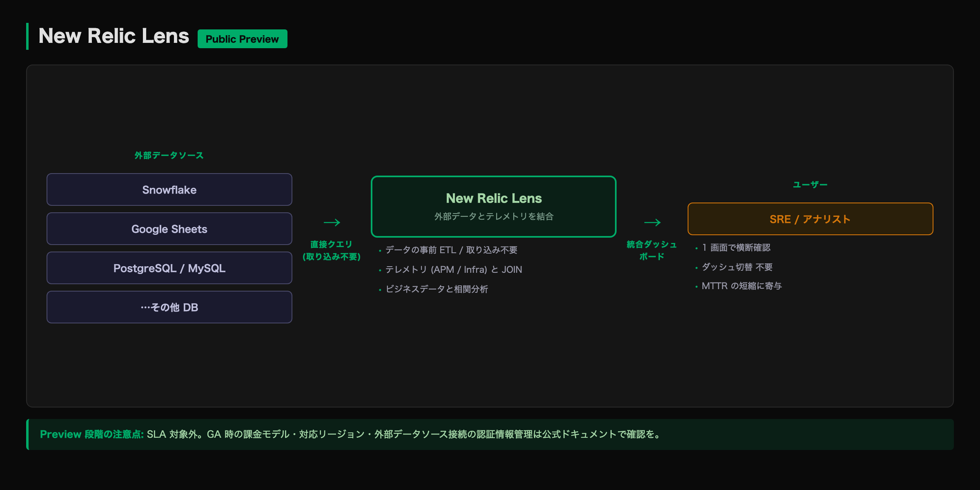Viewport: 980px width, 490px height.
Task: Click the 統合ダッシュボード label
Action: point(652,250)
